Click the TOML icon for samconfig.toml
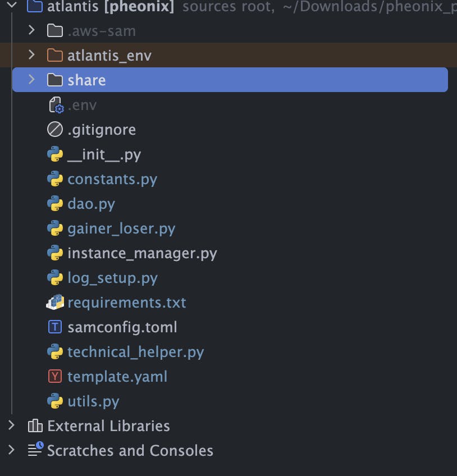The image size is (457, 476). pyautogui.click(x=54, y=327)
